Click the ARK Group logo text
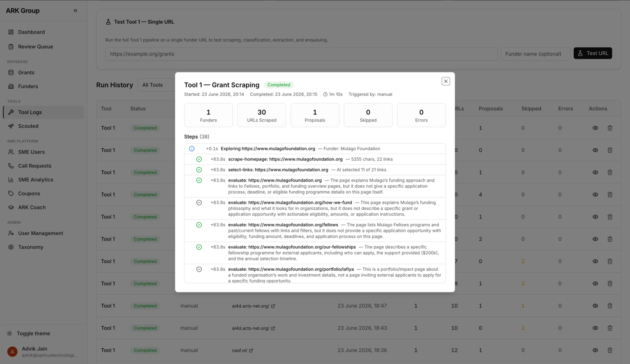 click(23, 11)
